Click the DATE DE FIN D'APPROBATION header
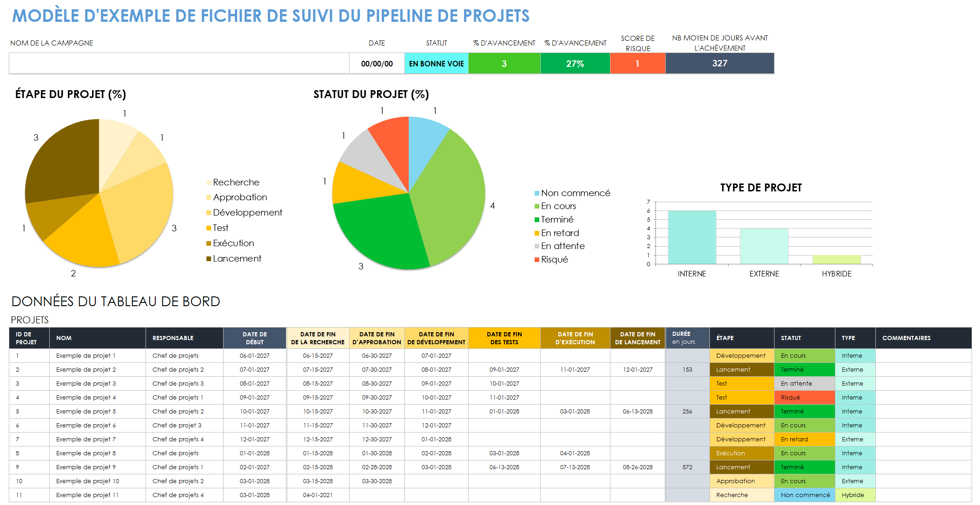 (377, 338)
